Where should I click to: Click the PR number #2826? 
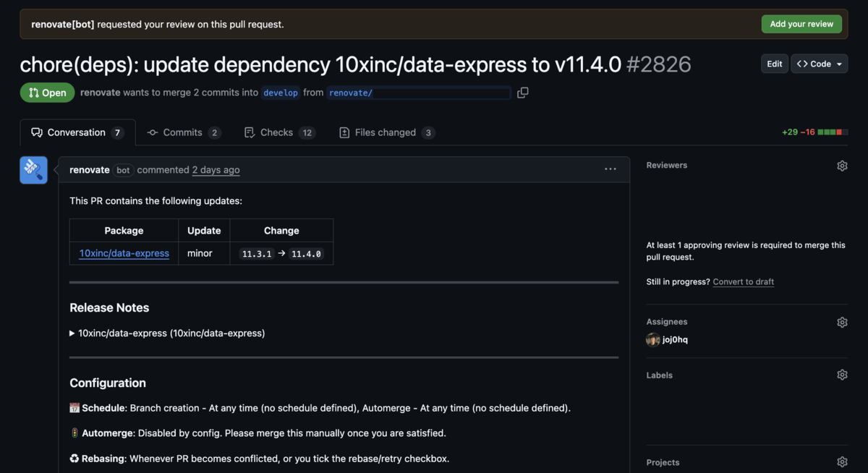659,64
